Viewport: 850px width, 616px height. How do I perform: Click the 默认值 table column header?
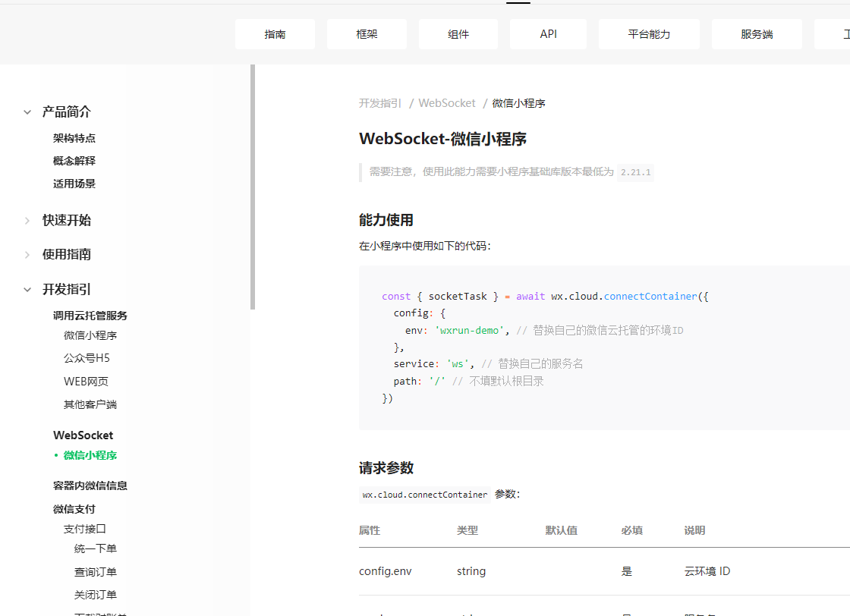click(561, 530)
